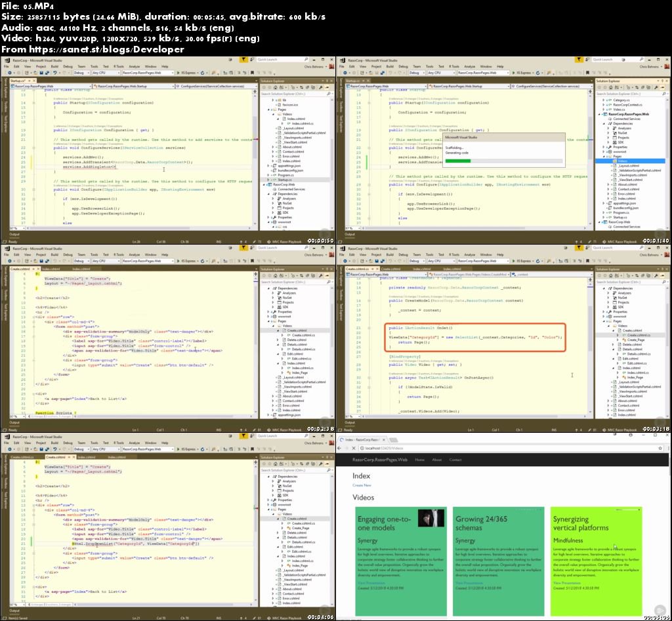Expand the Properties node in the 00:03:18 frame tree
672x621 pixels.
(604, 311)
